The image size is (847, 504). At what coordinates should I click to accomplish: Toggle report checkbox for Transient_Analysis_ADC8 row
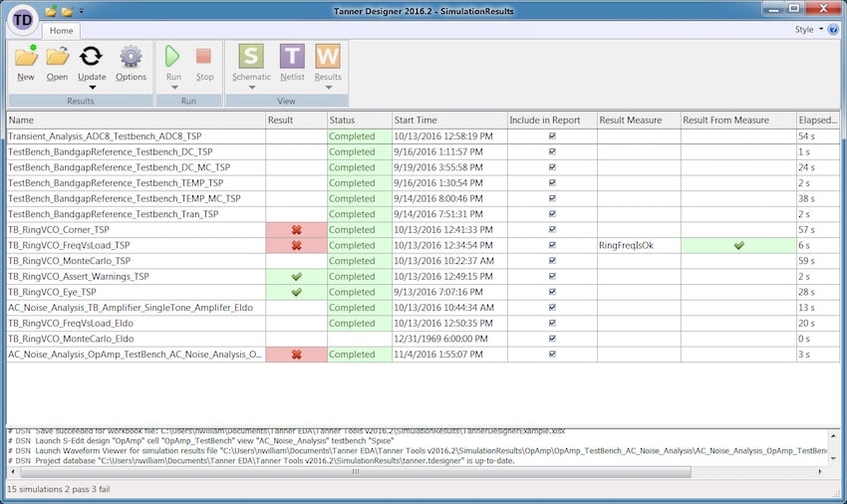point(552,136)
